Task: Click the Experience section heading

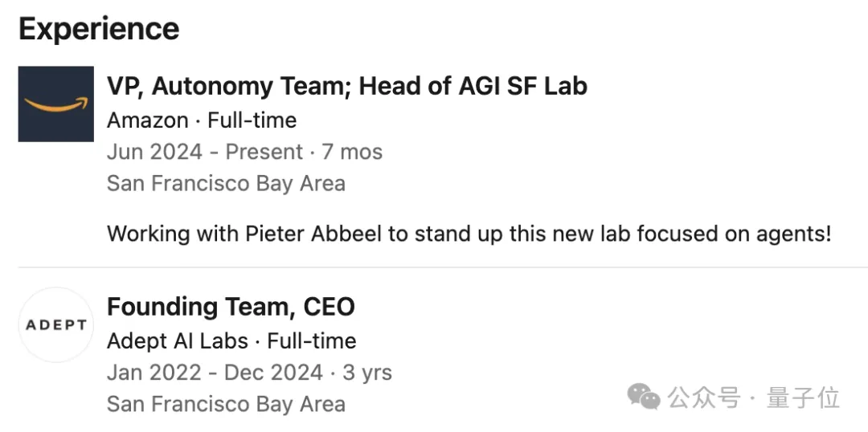Action: 99,30
